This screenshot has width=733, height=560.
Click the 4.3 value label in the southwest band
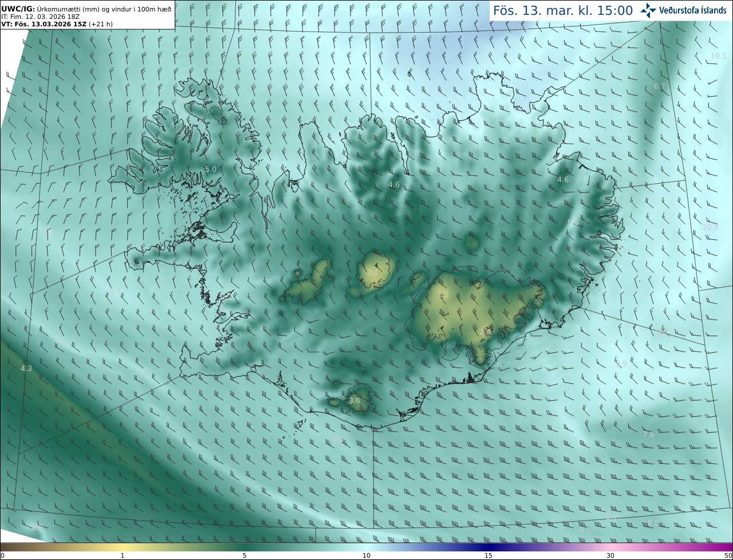click(x=26, y=368)
